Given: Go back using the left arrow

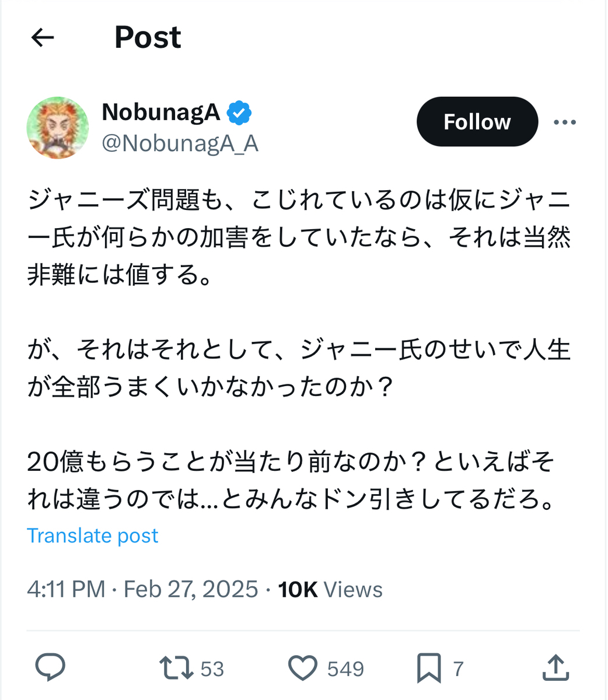Looking at the screenshot, I should coord(43,38).
